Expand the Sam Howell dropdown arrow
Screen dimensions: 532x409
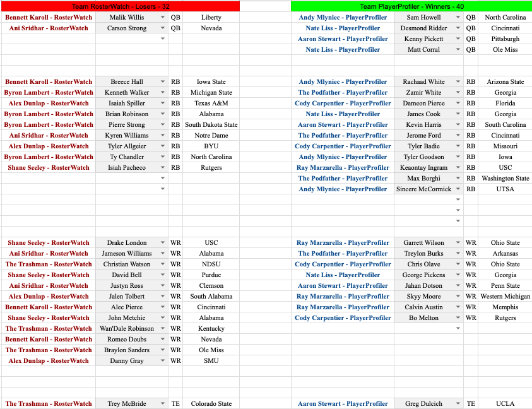click(458, 18)
